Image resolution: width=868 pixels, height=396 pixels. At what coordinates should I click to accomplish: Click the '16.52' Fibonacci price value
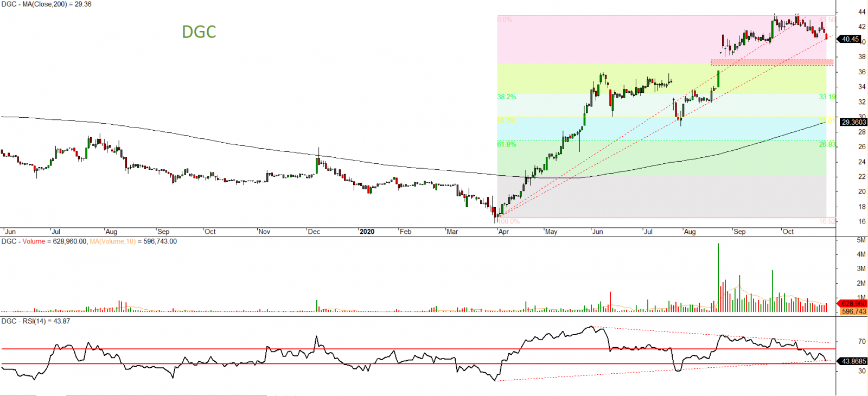tap(827, 221)
